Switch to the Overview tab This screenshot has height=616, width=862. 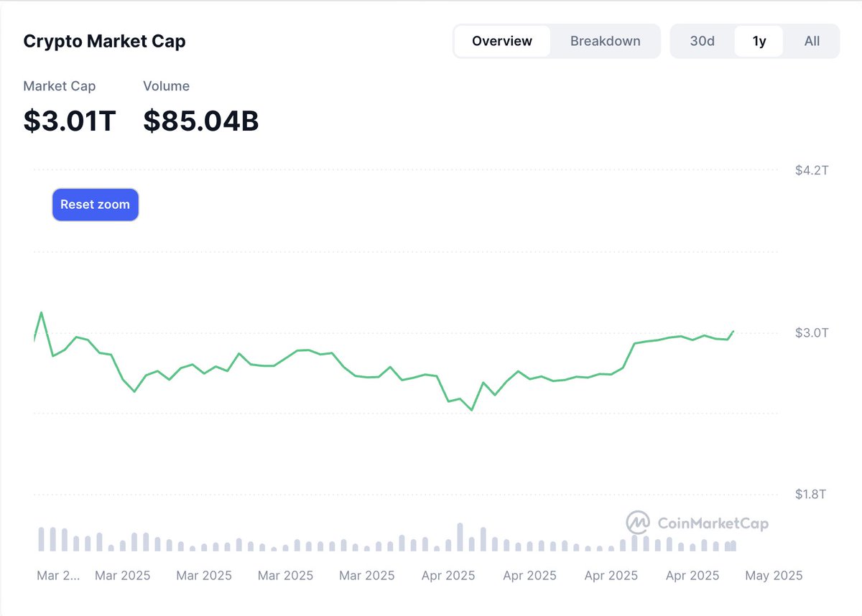501,41
